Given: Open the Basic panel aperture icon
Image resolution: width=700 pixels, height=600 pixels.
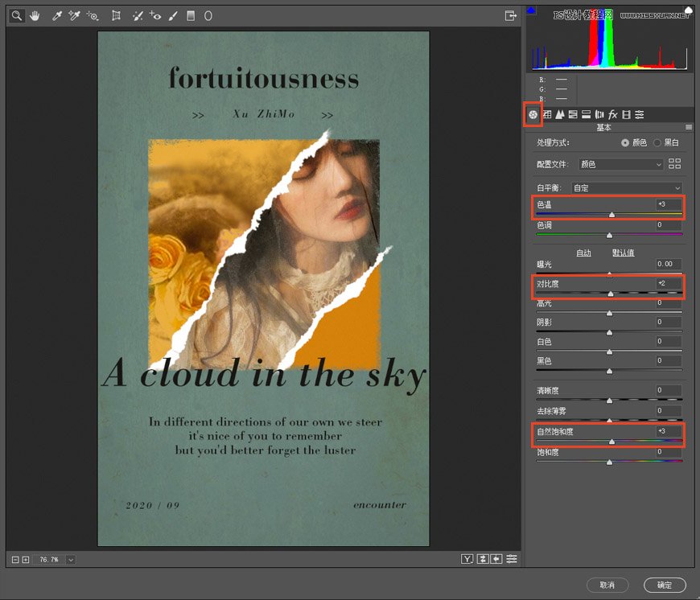Looking at the screenshot, I should point(532,115).
